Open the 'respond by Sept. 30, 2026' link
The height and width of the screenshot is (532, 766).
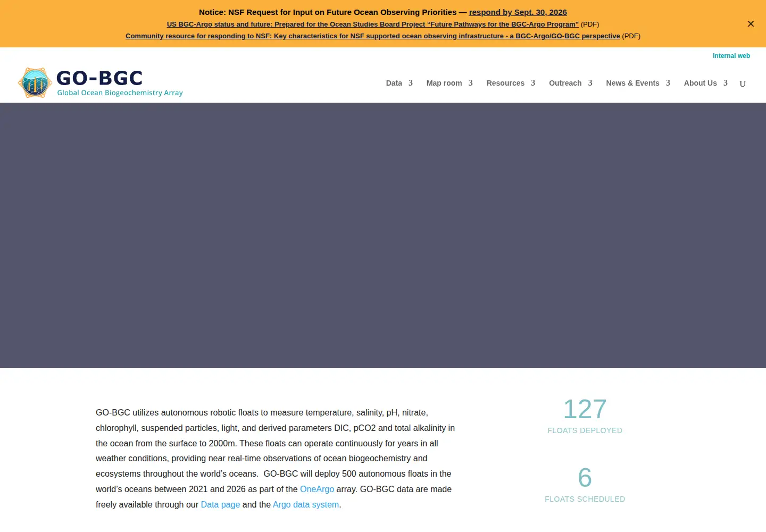[518, 12]
